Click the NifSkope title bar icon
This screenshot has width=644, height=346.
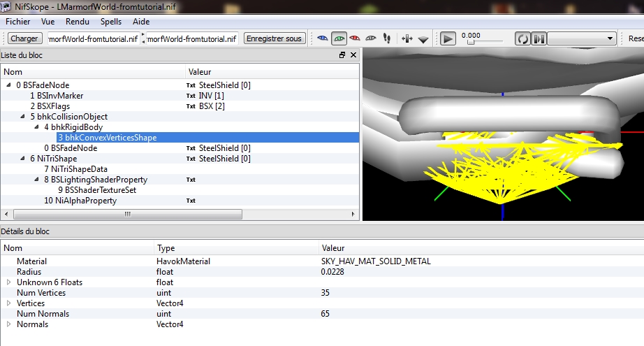point(6,6)
